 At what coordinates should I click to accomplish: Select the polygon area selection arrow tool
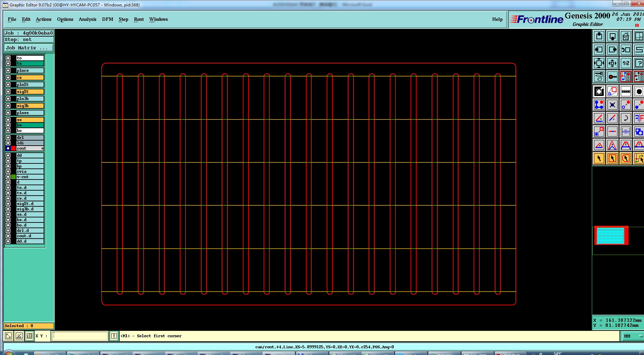626,158
